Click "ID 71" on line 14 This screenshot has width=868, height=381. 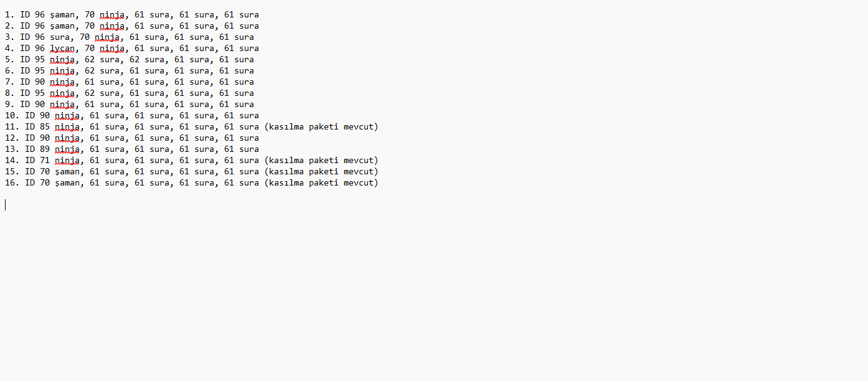(x=37, y=161)
